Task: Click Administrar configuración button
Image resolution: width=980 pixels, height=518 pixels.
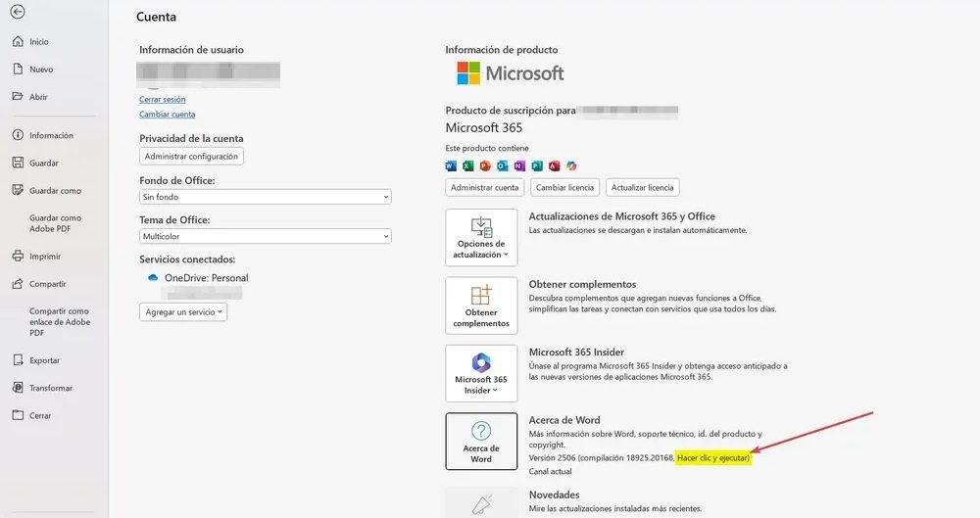Action: point(191,157)
